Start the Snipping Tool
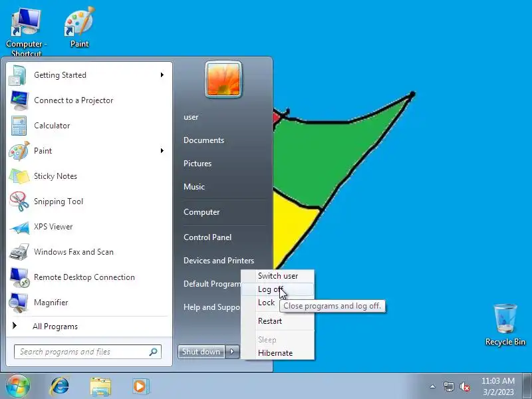Screen dimensions: 532x399 click(89, 201)
